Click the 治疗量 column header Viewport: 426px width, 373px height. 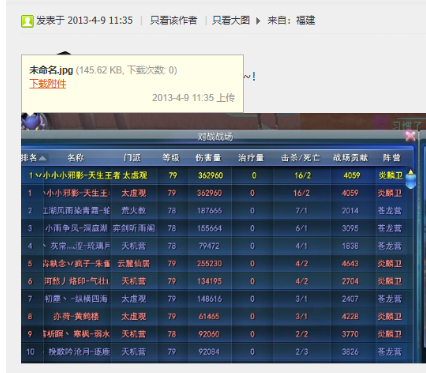point(251,158)
